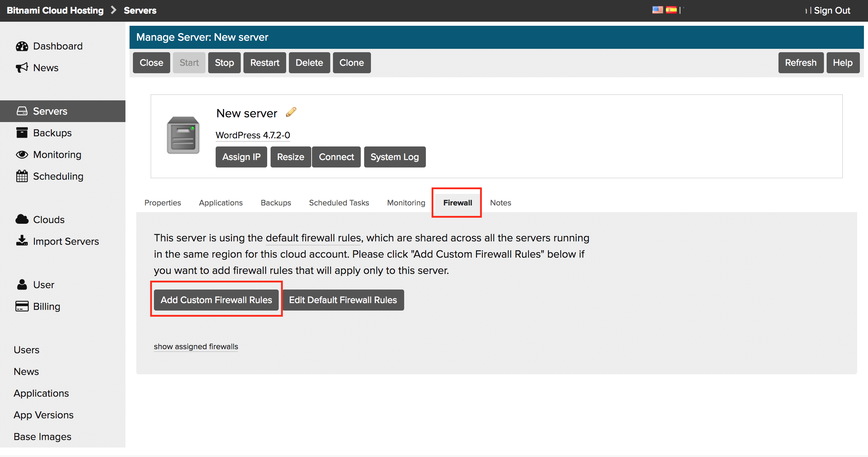Click Edit Default Firewall Rules

pyautogui.click(x=343, y=300)
